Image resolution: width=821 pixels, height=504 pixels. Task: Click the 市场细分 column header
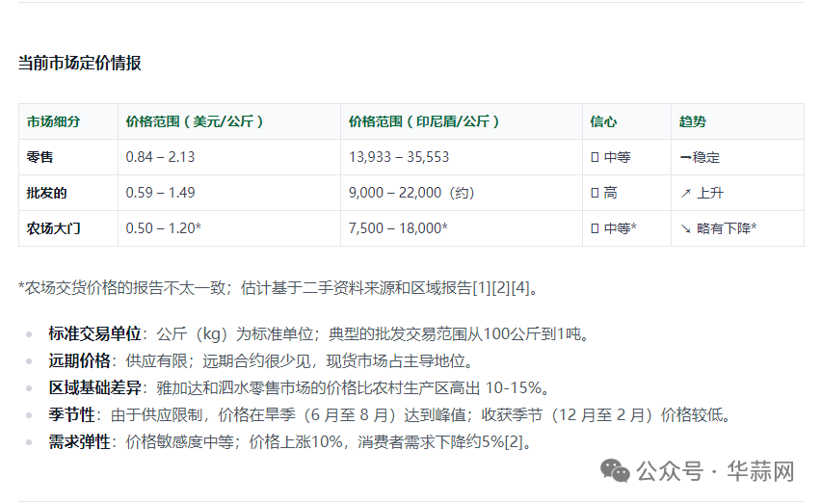tap(53, 122)
